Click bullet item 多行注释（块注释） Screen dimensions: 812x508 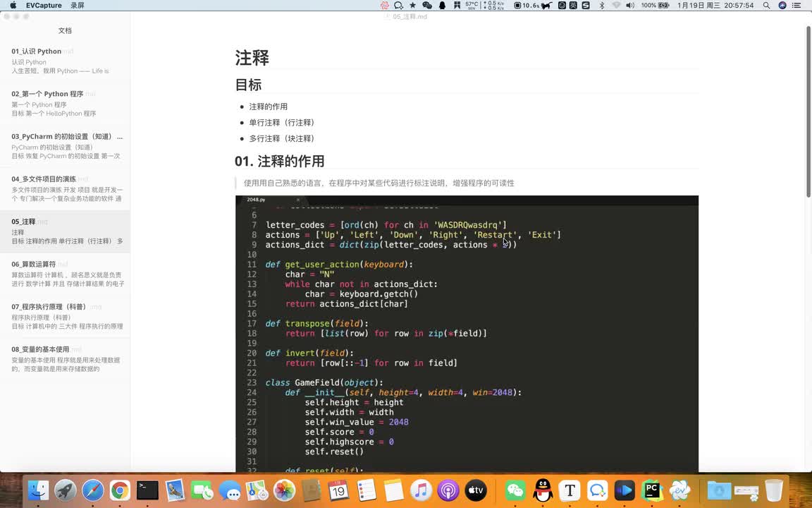282,138
